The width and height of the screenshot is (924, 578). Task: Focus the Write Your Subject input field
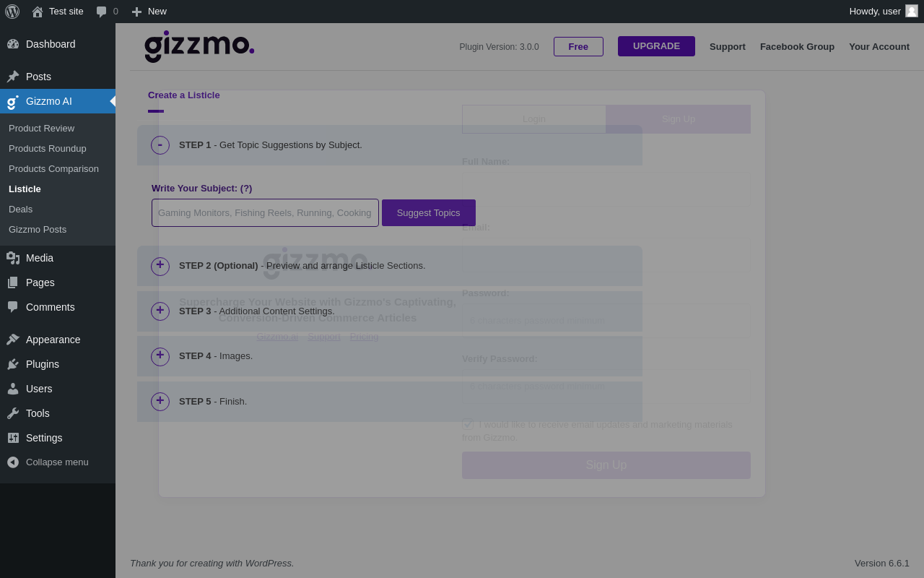pos(265,213)
